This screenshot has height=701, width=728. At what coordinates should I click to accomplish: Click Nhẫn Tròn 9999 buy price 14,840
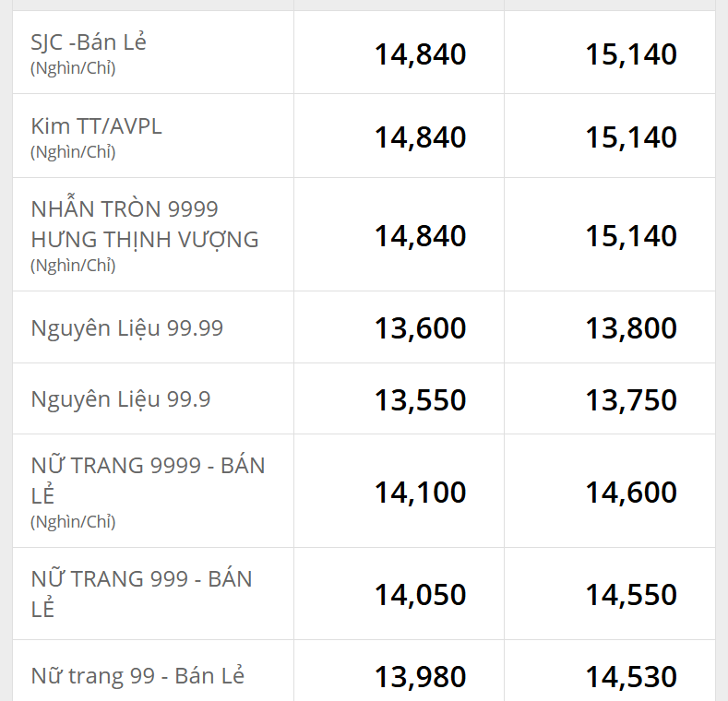click(420, 236)
